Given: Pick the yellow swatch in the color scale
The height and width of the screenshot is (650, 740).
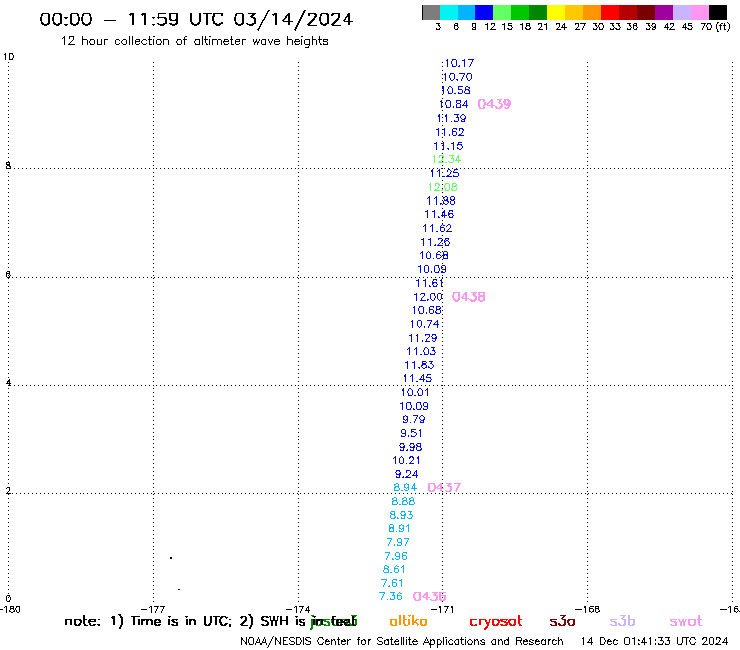Looking at the screenshot, I should [556, 12].
